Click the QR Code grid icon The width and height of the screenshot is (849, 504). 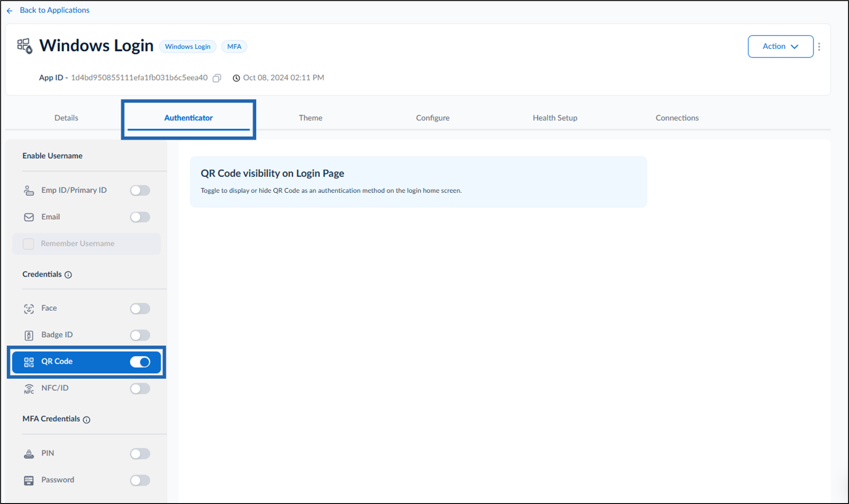[29, 362]
